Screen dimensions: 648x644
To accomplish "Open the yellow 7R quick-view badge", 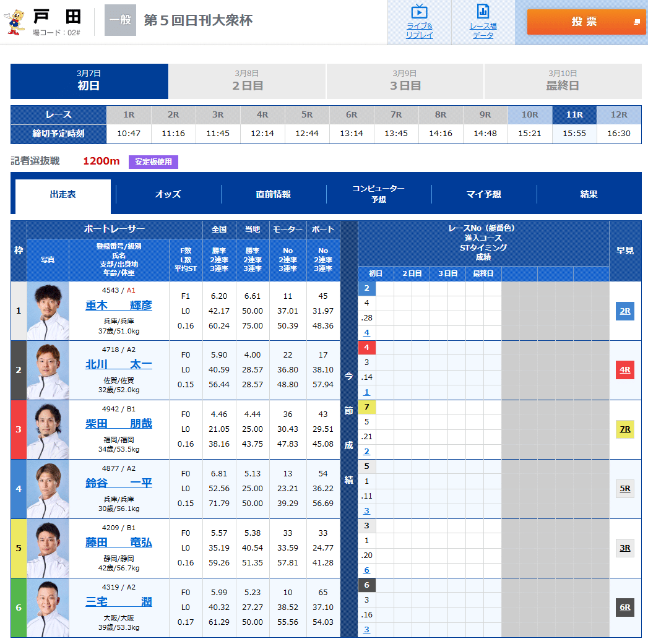I will 624,428.
